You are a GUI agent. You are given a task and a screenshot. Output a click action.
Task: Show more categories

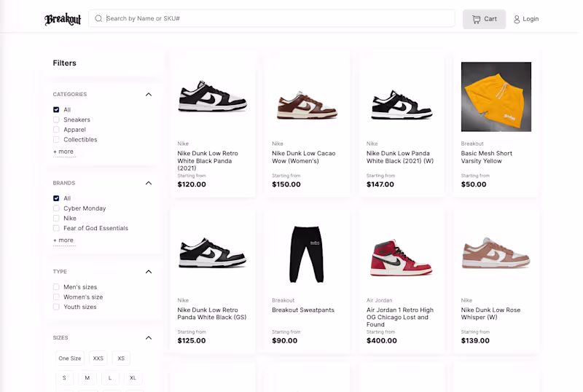(x=63, y=152)
